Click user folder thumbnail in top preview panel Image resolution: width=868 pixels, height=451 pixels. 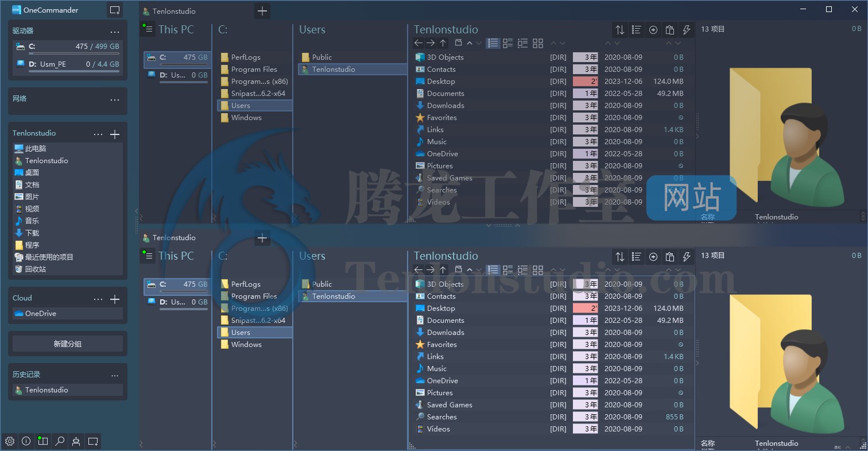click(787, 138)
